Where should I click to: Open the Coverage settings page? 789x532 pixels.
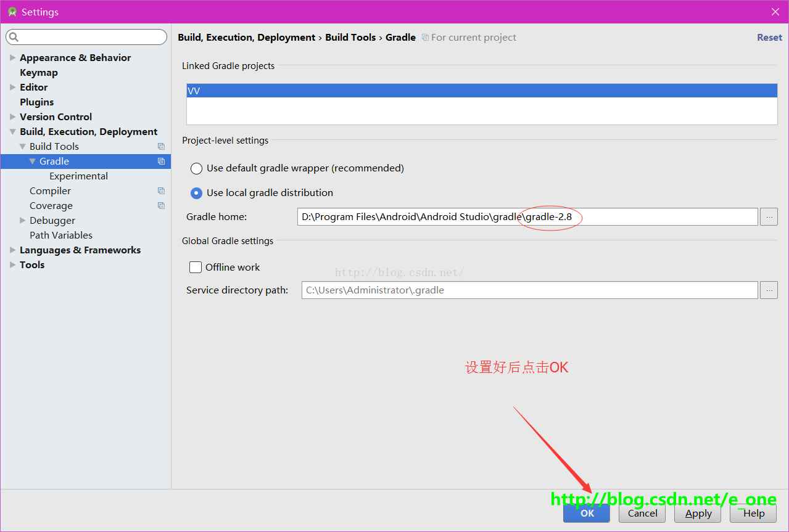point(51,205)
